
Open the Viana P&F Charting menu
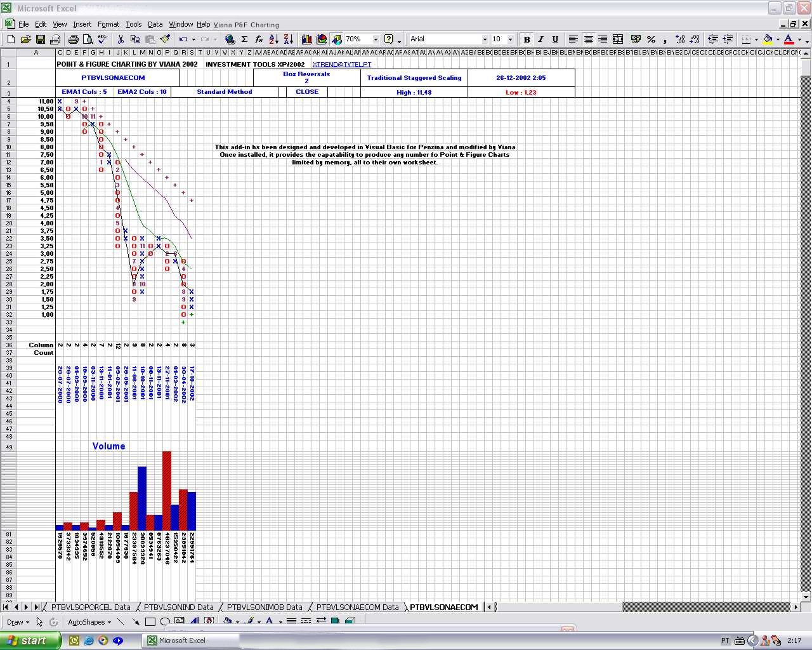(x=246, y=25)
